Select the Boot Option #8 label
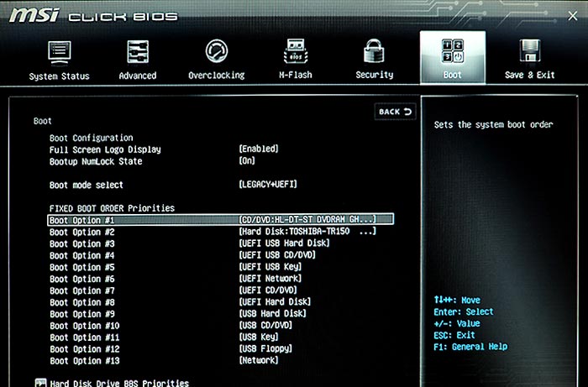This screenshot has height=387, width=588. (81, 302)
